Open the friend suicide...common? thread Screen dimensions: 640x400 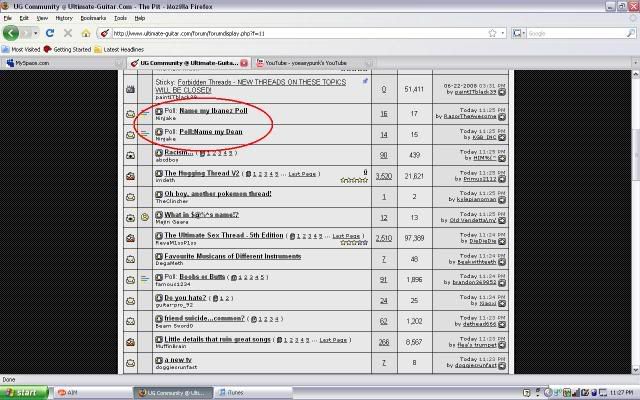point(204,318)
